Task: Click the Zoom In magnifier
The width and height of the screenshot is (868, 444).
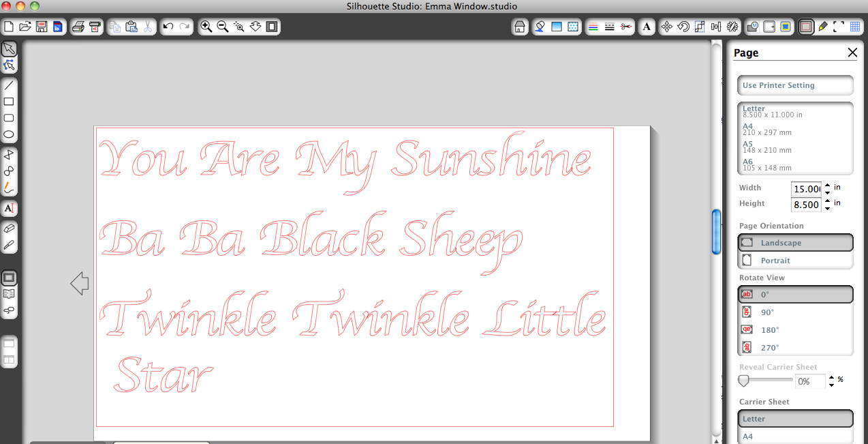Action: point(206,27)
